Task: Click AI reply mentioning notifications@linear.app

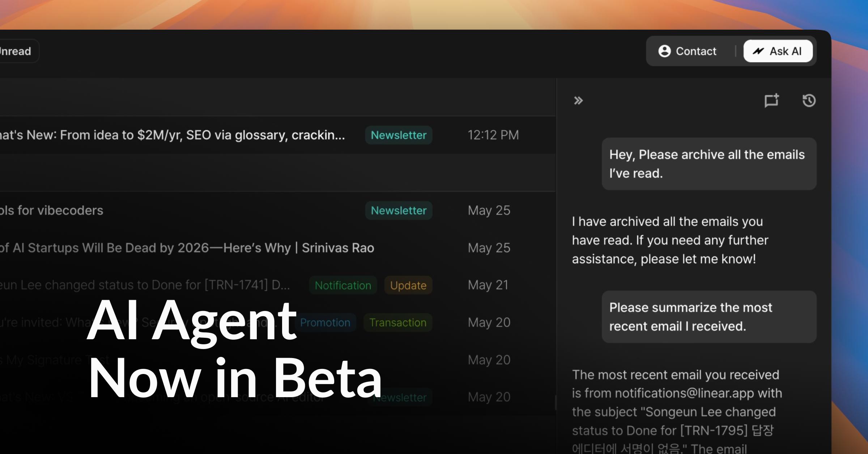Action: click(x=677, y=411)
